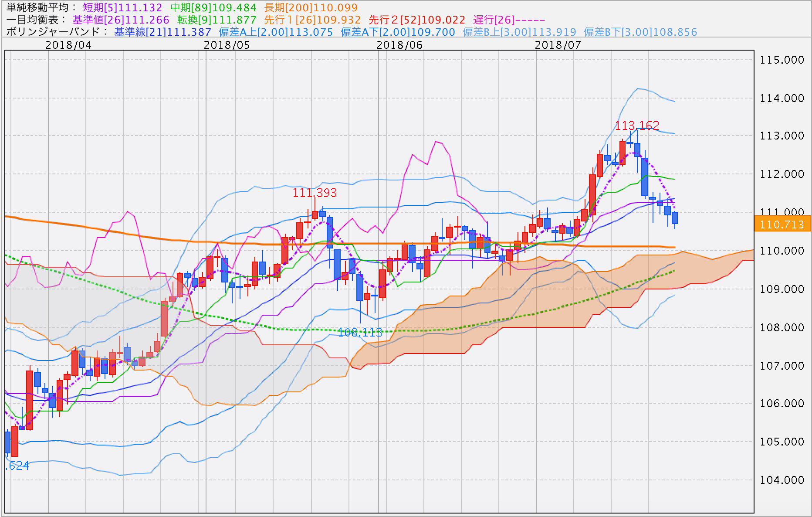Click the 106.000 price axis label

tap(782, 404)
